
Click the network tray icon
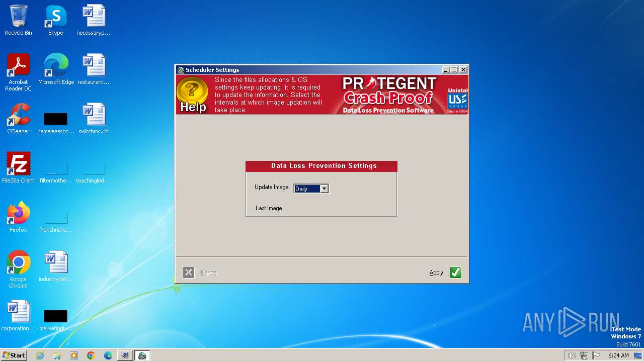584,355
